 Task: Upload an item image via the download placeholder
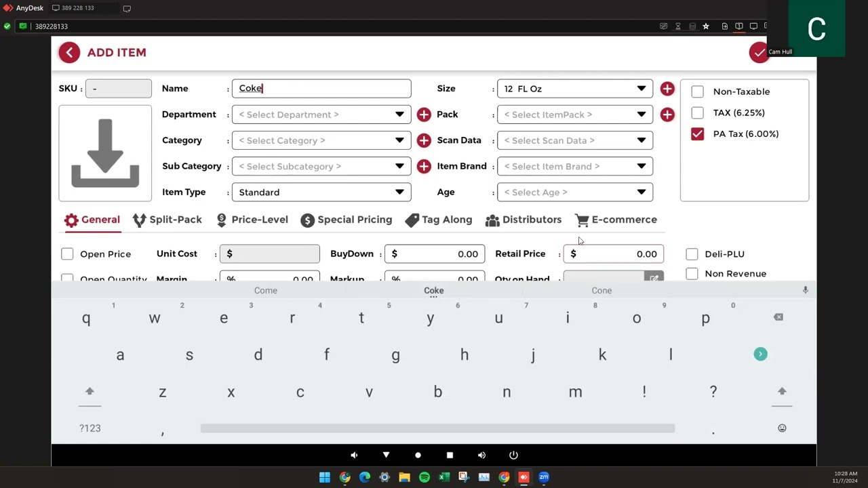[105, 153]
